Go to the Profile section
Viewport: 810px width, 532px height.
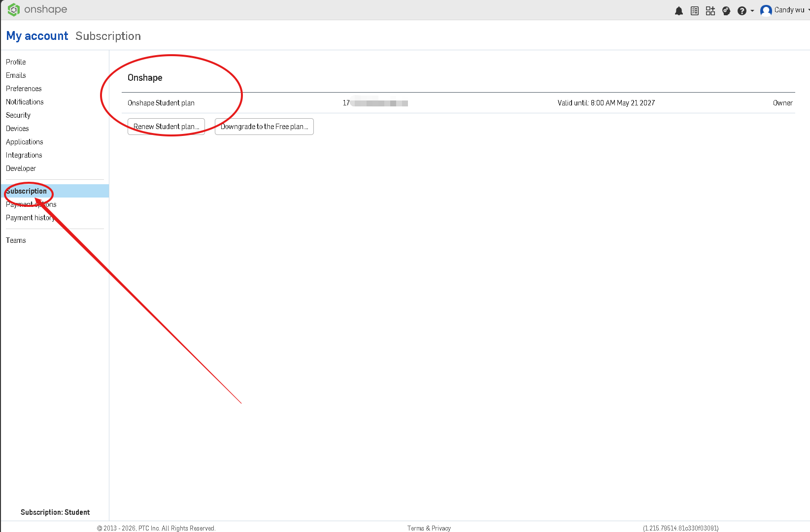[16, 62]
